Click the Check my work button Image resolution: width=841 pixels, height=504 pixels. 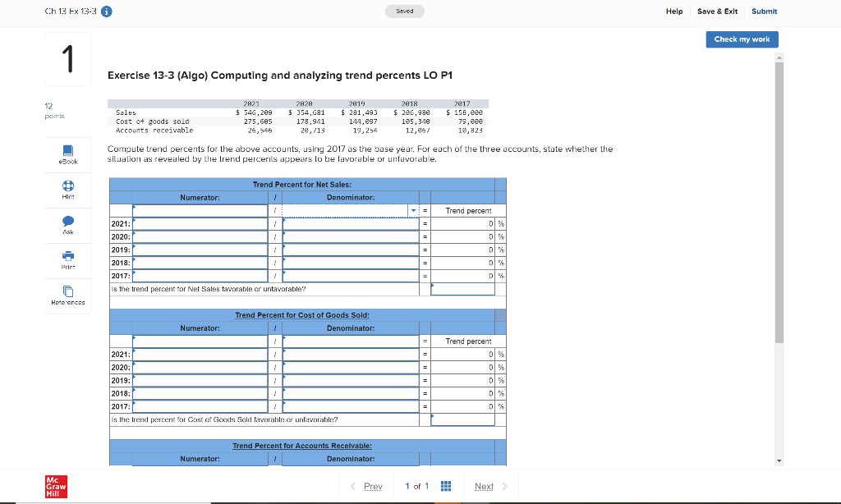pyautogui.click(x=742, y=39)
